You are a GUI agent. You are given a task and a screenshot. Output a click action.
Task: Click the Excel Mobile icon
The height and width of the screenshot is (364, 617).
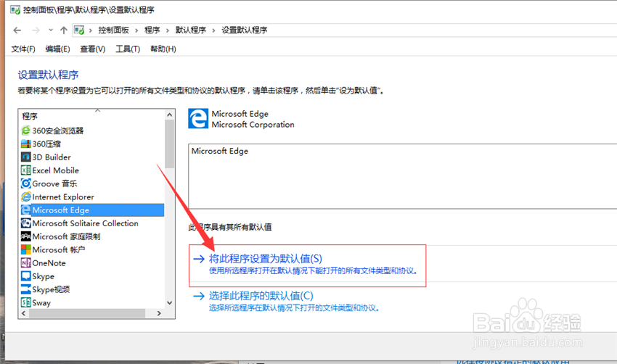point(25,170)
